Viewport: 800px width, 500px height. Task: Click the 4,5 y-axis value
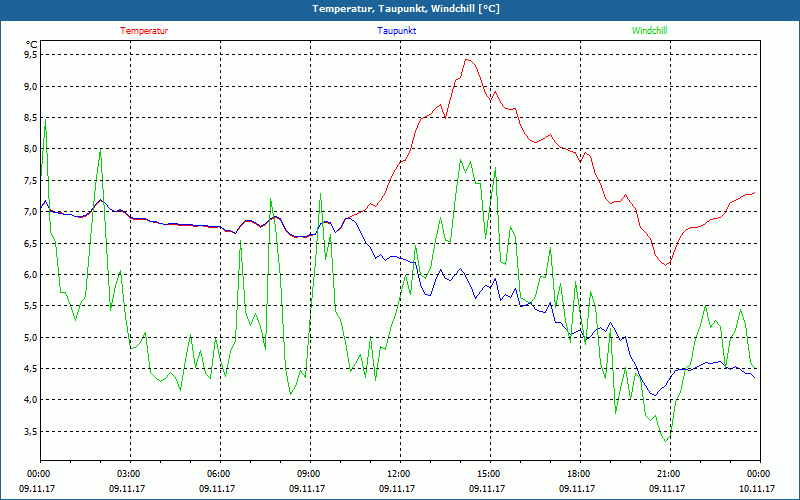(32, 369)
